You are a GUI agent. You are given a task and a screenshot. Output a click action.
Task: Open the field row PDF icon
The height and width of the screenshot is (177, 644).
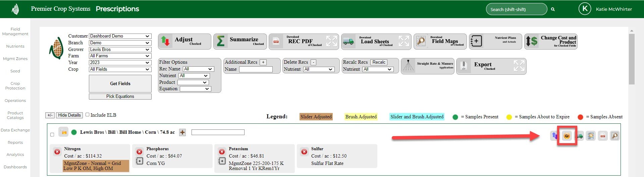603,136
